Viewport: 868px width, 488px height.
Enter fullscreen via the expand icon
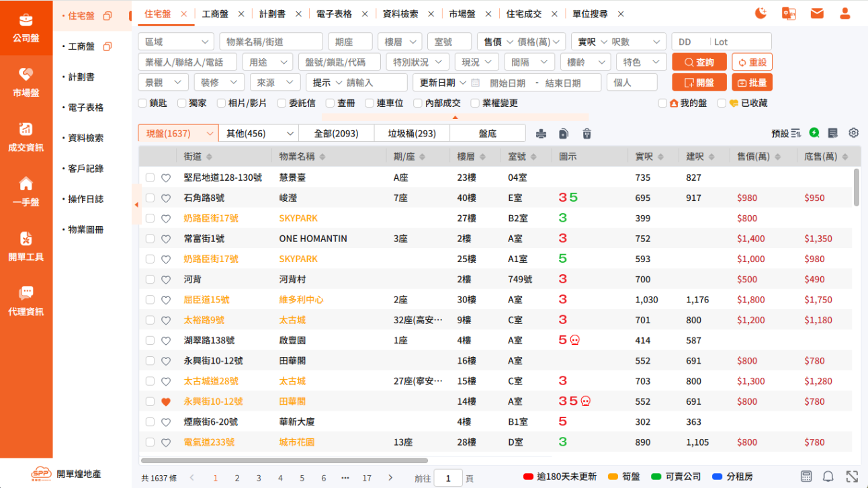[x=852, y=476]
